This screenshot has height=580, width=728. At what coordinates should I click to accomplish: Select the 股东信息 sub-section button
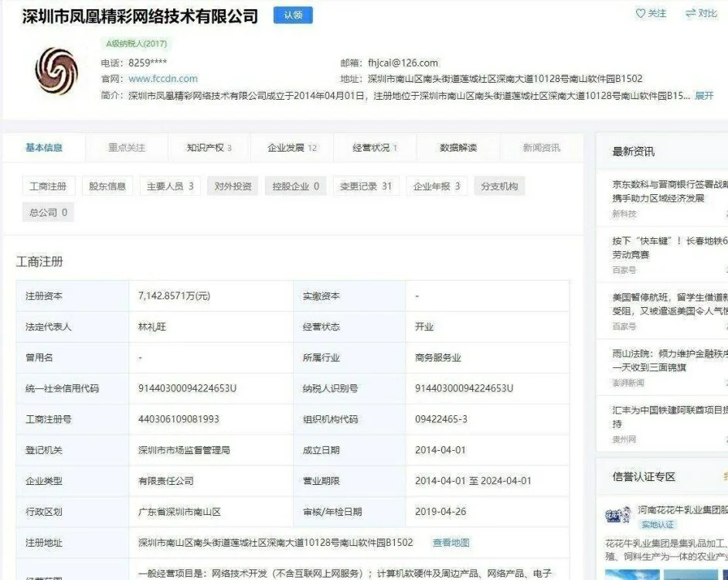coord(107,186)
